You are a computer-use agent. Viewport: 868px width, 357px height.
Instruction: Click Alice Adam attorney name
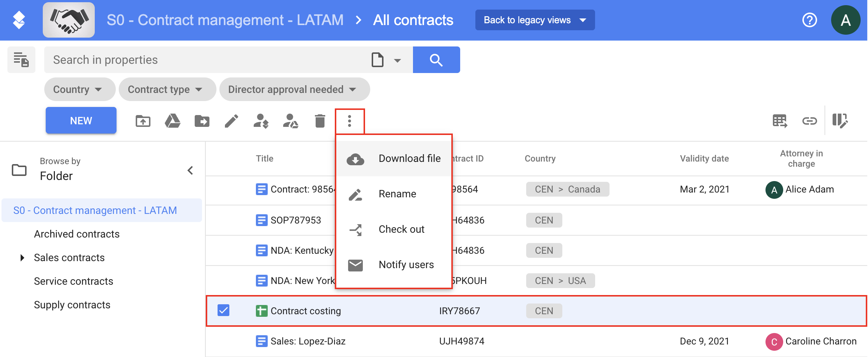coord(809,189)
